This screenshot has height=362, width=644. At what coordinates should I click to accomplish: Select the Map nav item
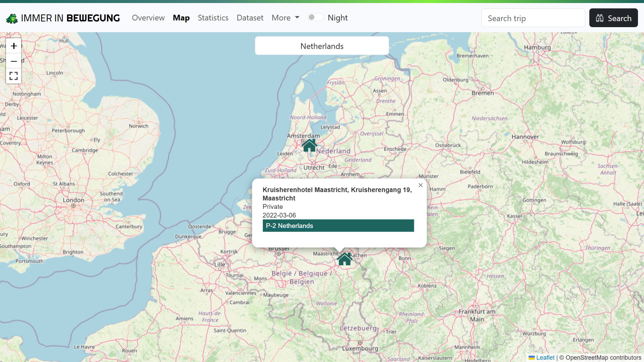(x=181, y=18)
